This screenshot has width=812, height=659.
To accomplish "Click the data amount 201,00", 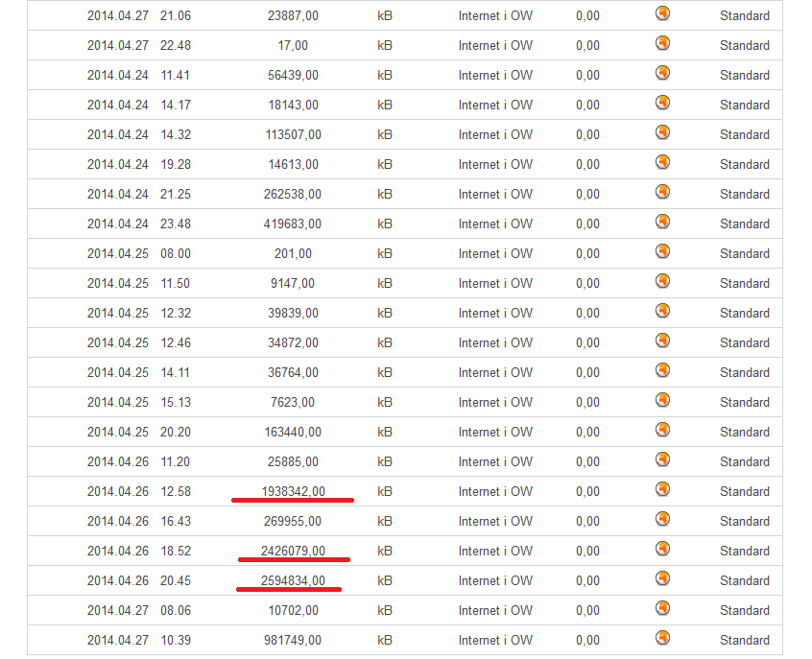I will [x=293, y=254].
